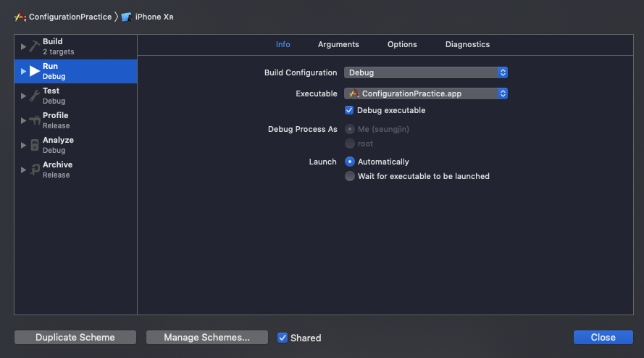The width and height of the screenshot is (644, 358).
Task: Click the Analyze icon in sidebar
Action: [x=35, y=145]
